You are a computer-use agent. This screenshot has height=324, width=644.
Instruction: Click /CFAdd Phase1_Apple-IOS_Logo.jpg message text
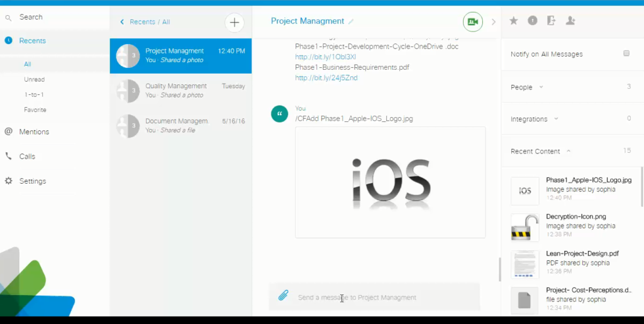(354, 119)
